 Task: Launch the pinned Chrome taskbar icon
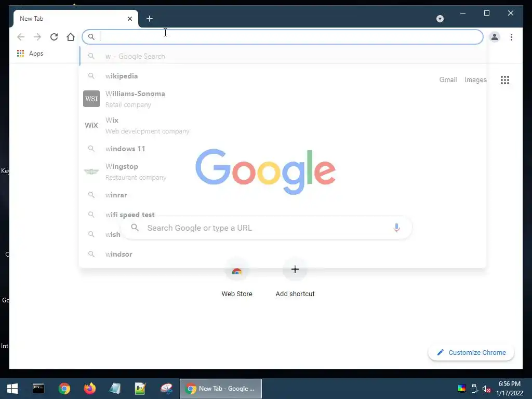(64, 389)
